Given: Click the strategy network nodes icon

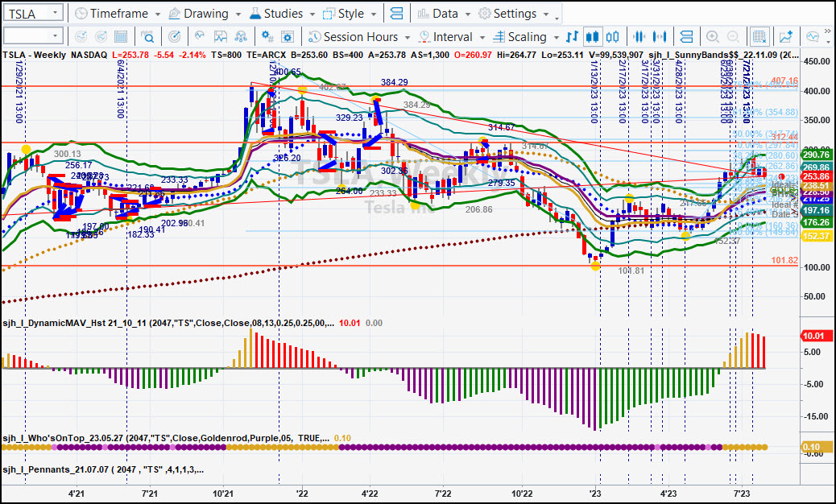Looking at the screenshot, I should coord(241,37).
